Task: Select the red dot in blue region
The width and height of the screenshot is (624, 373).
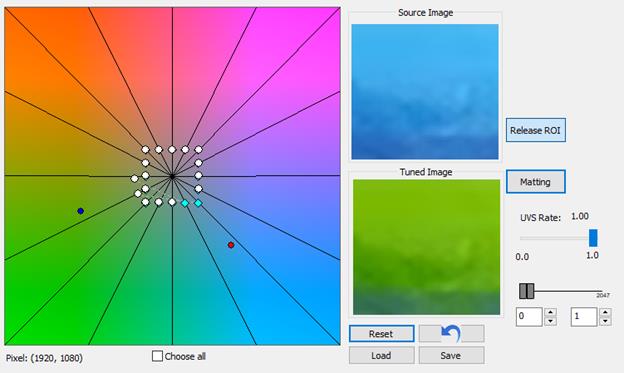Action: (x=231, y=245)
